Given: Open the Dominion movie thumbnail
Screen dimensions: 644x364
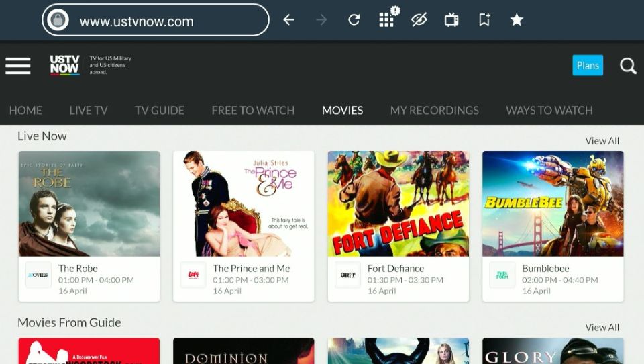Looking at the screenshot, I should [244, 351].
